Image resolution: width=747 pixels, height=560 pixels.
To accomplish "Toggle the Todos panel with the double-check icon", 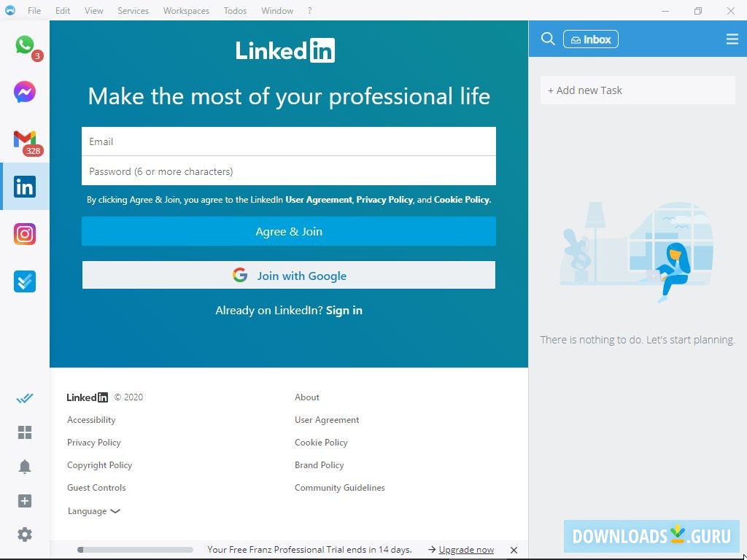I will click(x=25, y=398).
